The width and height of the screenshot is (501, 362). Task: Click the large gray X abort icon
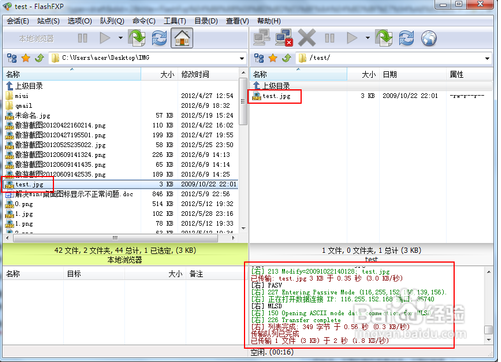click(307, 38)
